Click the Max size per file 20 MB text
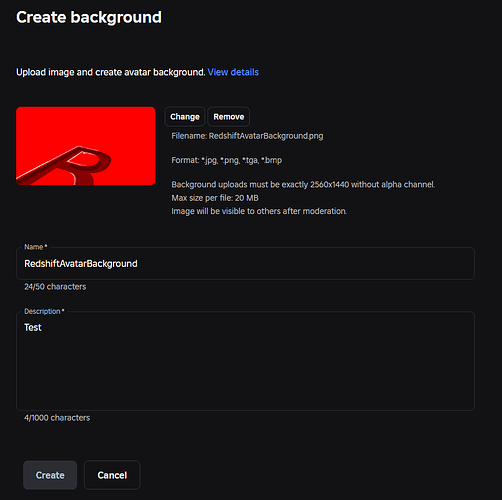Image resolution: width=502 pixels, height=500 pixels. pos(215,198)
